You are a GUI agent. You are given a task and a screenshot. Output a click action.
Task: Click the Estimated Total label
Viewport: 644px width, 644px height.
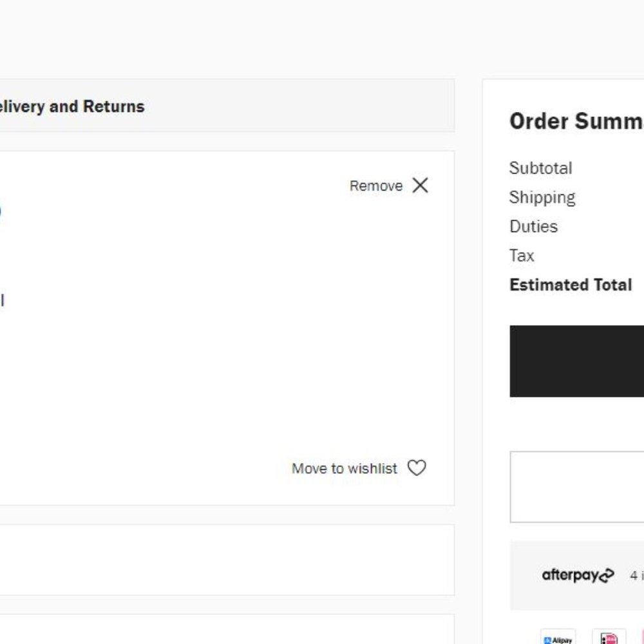[571, 285]
